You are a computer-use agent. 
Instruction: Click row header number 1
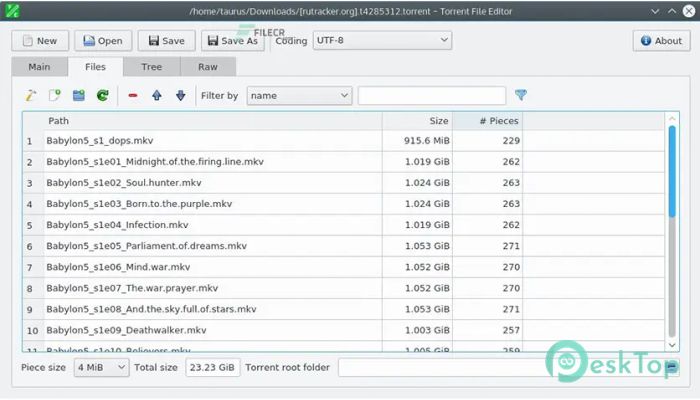tap(33, 141)
